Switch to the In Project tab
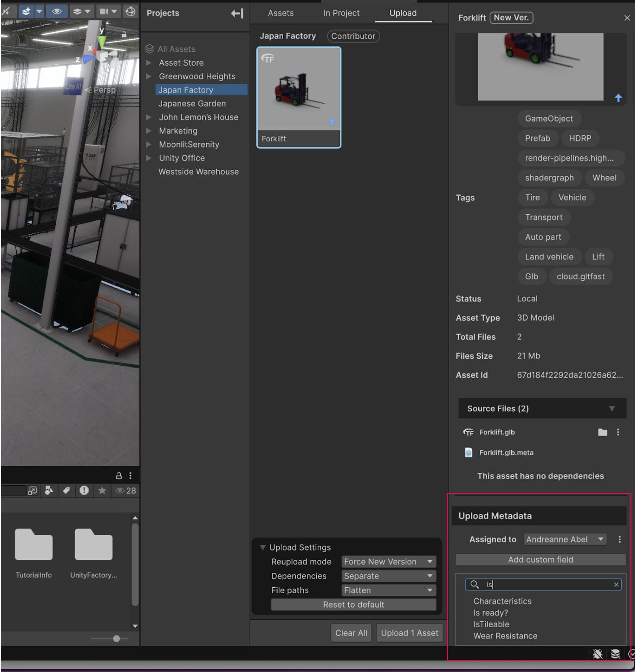The height and width of the screenshot is (672, 635). pos(341,13)
